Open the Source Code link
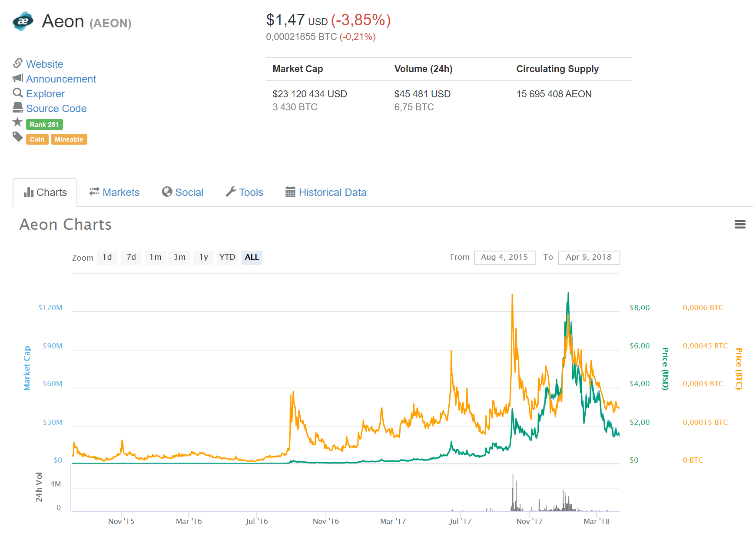 tap(56, 109)
